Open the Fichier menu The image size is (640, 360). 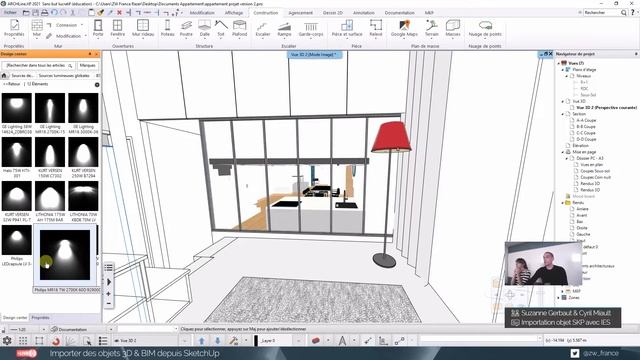(x=11, y=13)
